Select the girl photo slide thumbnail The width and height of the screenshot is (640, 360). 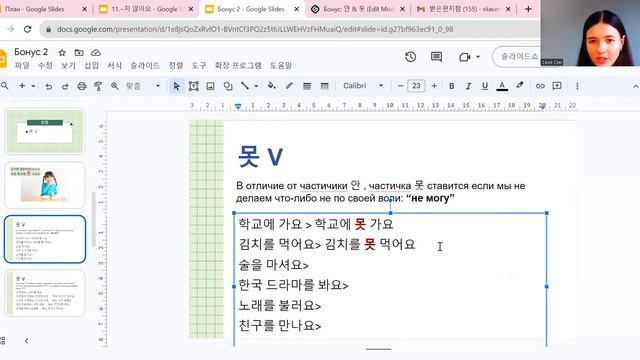coord(45,185)
